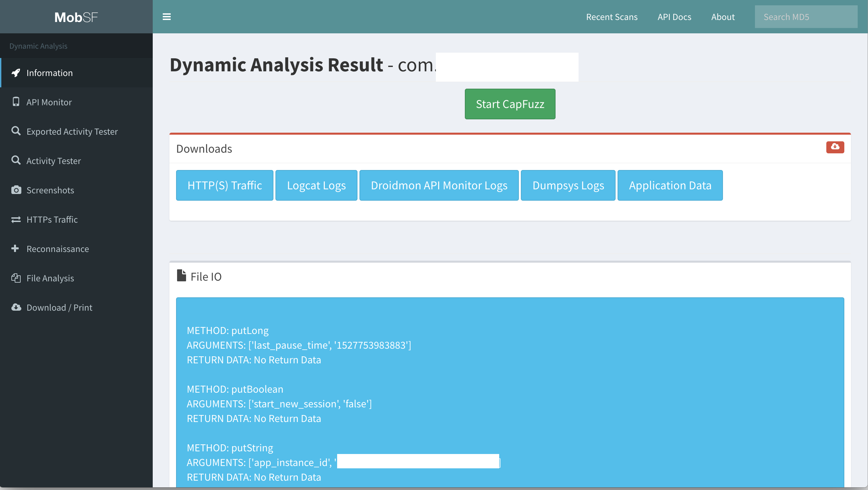868x490 pixels.
Task: Click the start_new_session arguments line
Action: [279, 404]
